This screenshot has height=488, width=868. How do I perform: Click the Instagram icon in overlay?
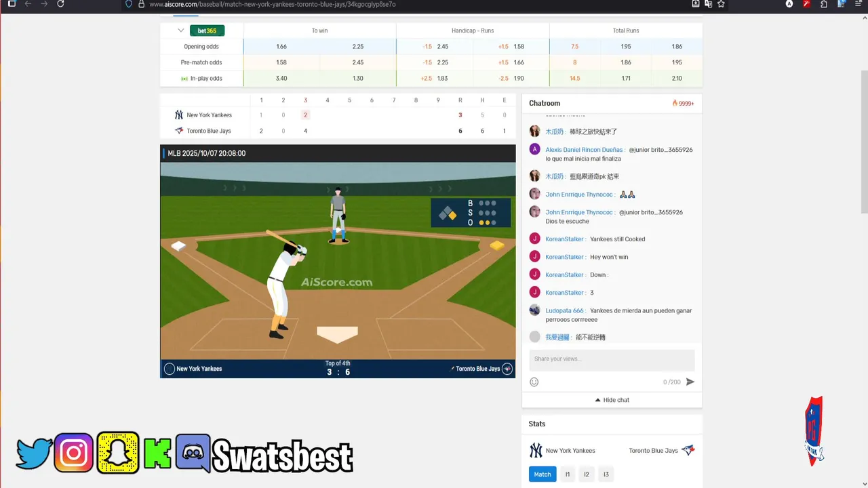click(x=74, y=453)
